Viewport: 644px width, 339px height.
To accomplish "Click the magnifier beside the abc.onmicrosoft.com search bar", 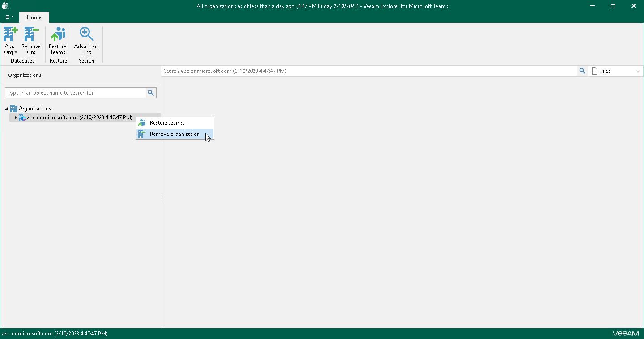I will 582,71.
